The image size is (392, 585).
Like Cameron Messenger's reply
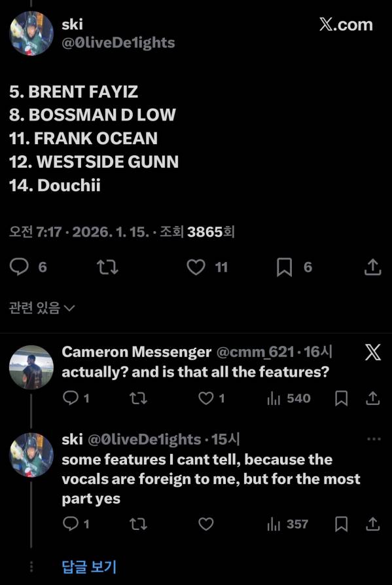(x=205, y=398)
